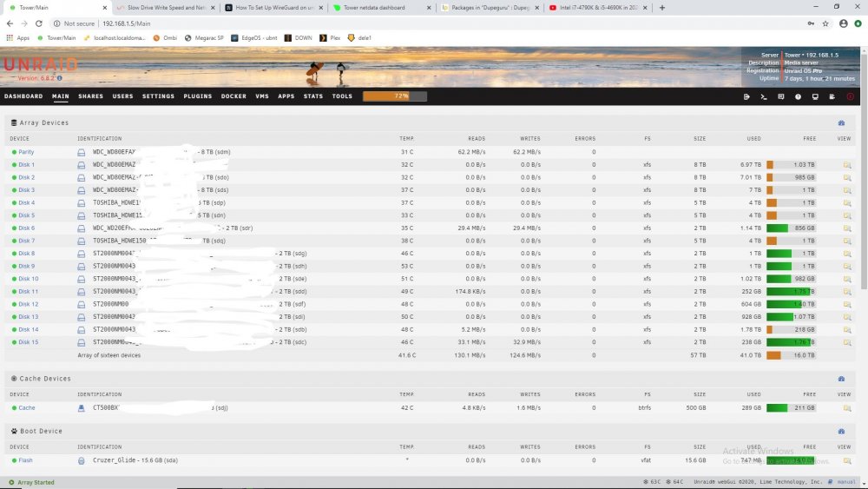Open the web Terminal icon
The image size is (868, 489).
[x=763, y=96]
